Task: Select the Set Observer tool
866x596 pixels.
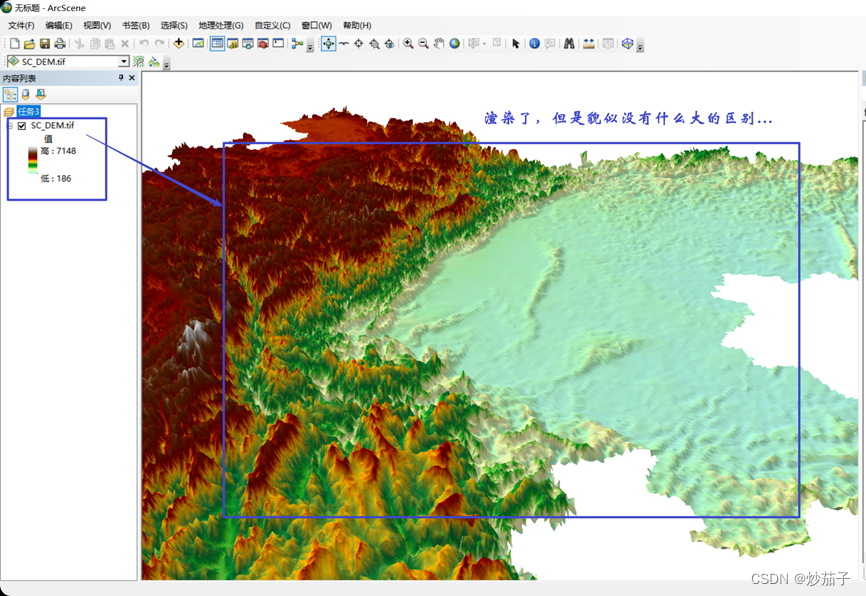Action: point(389,44)
